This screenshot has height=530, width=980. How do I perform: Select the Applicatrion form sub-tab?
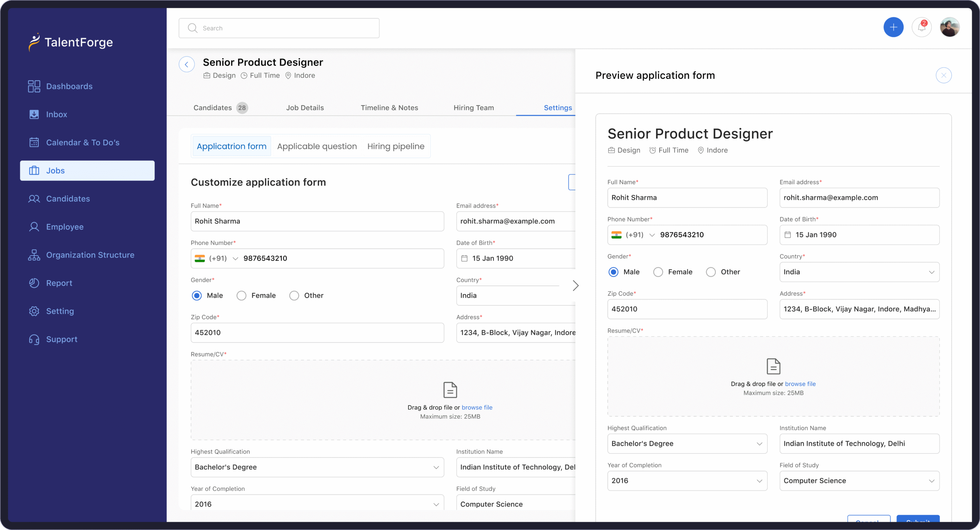(232, 146)
